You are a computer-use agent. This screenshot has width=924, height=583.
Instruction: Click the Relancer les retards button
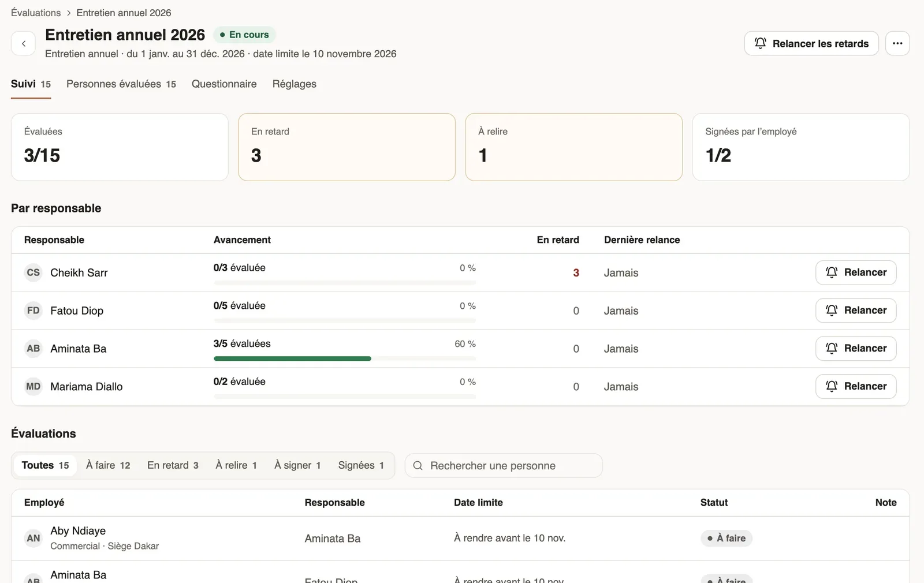[x=811, y=43]
